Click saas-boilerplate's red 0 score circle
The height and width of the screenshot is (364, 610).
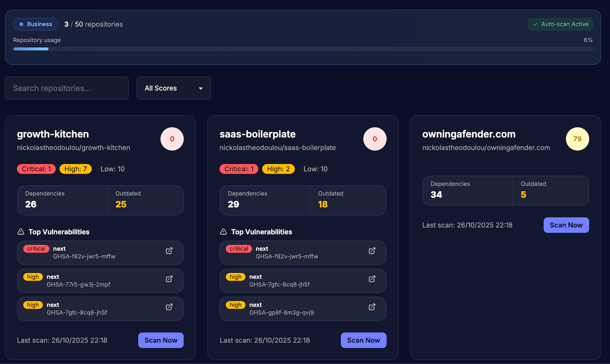click(x=375, y=139)
